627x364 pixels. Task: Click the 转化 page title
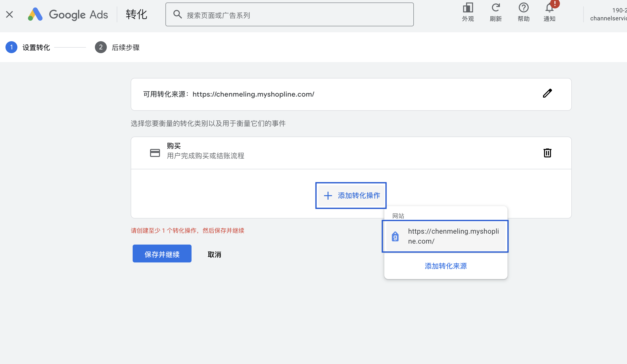136,14
